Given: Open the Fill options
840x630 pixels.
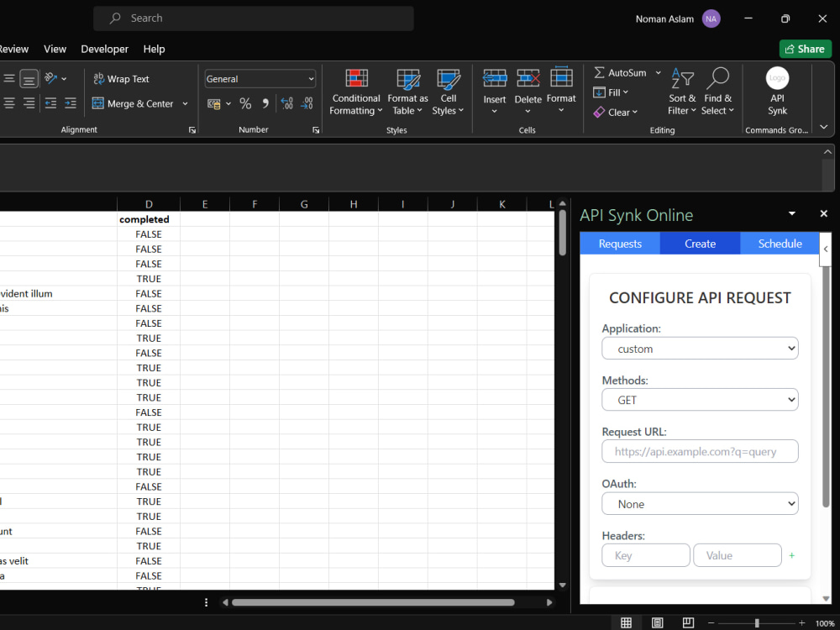Looking at the screenshot, I should [x=611, y=92].
